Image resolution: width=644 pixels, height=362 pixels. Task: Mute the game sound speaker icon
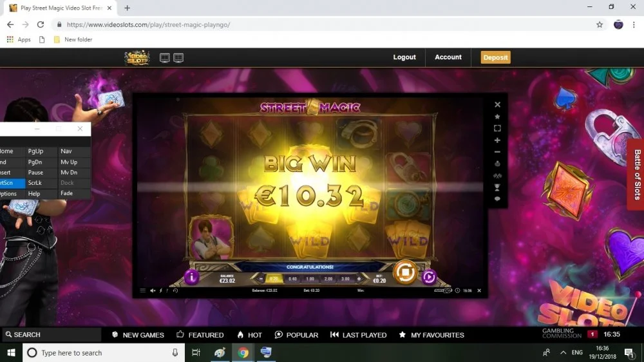153,291
